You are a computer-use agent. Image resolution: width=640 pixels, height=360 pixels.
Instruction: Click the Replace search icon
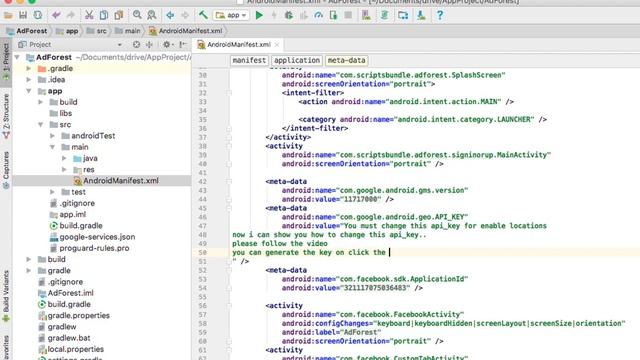(151, 16)
